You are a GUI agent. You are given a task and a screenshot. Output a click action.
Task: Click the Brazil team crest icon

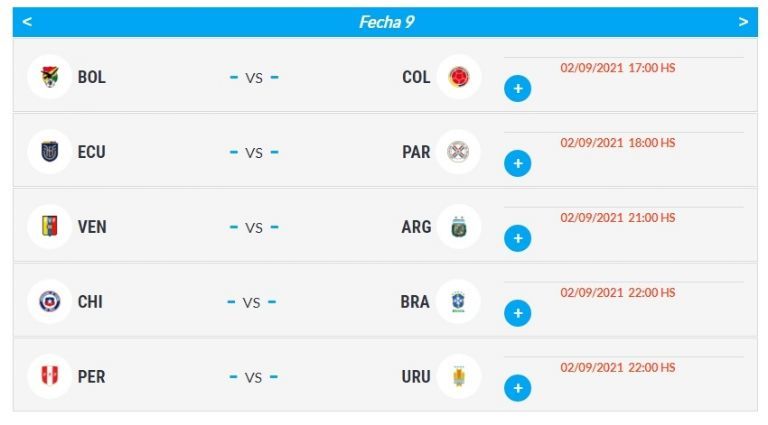tap(459, 302)
